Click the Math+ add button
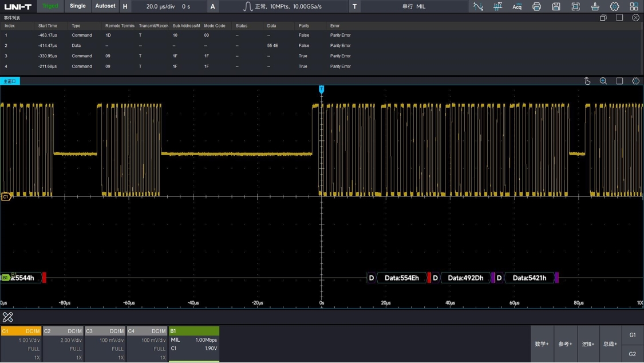 tap(542, 344)
